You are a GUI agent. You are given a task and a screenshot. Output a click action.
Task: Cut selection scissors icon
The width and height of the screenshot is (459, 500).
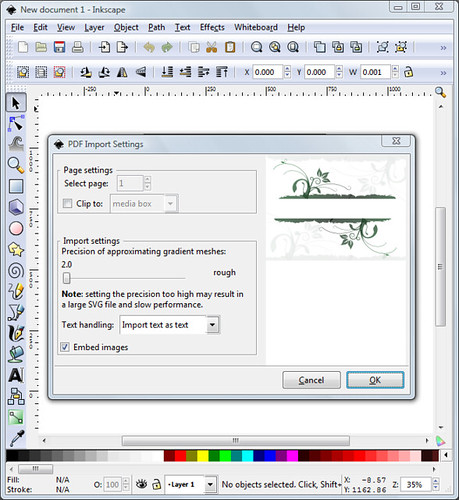tap(212, 47)
